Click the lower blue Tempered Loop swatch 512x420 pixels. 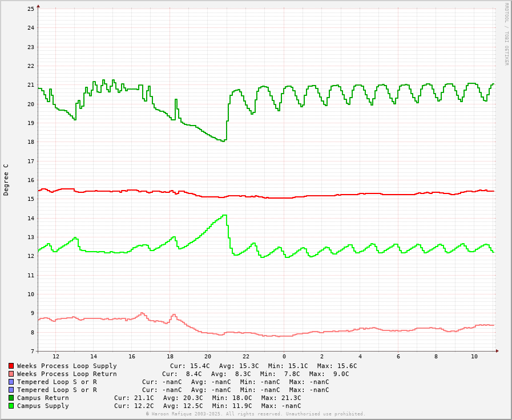[x=11, y=390]
